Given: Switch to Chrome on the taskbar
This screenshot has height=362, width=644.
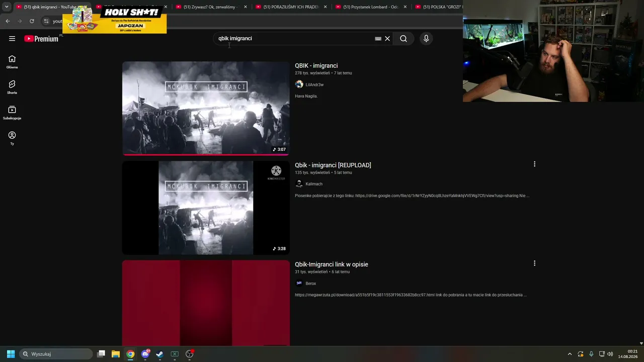Looking at the screenshot, I should pos(130,354).
